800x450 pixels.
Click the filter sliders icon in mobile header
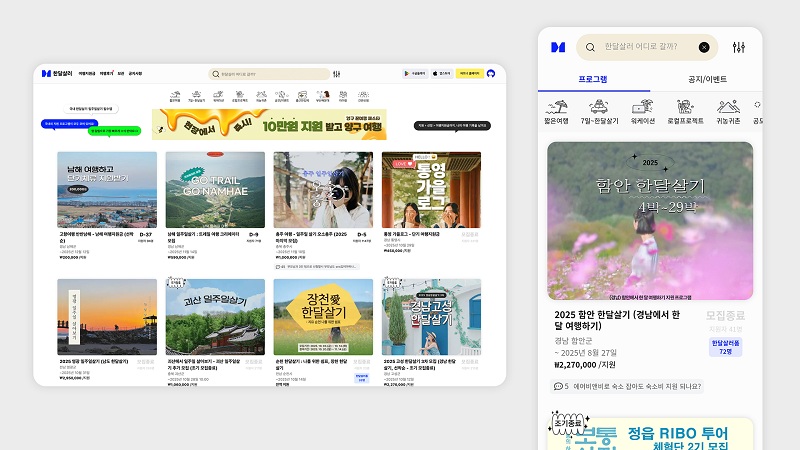click(739, 47)
